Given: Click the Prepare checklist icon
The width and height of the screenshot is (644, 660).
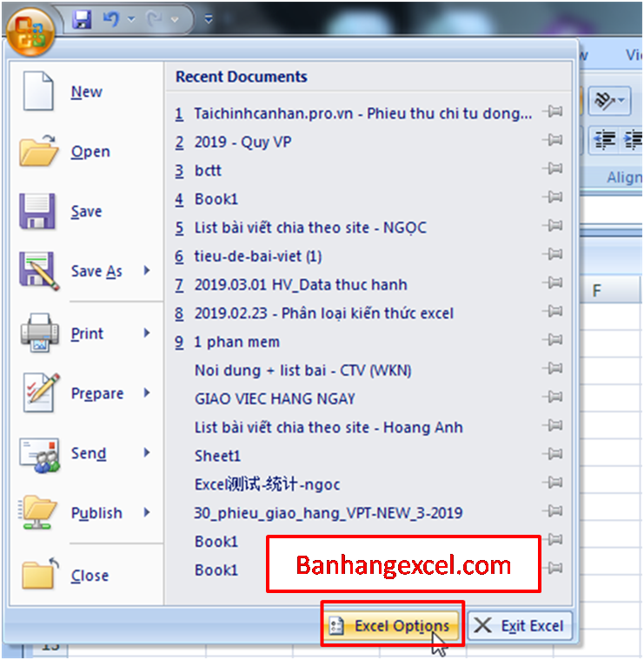Looking at the screenshot, I should [40, 393].
